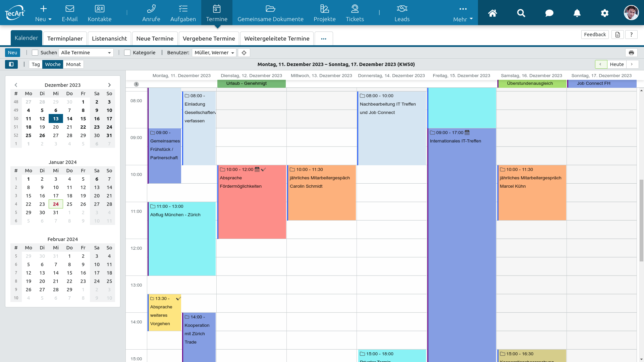
Task: Enable the Suchen checkbox
Action: click(x=35, y=53)
